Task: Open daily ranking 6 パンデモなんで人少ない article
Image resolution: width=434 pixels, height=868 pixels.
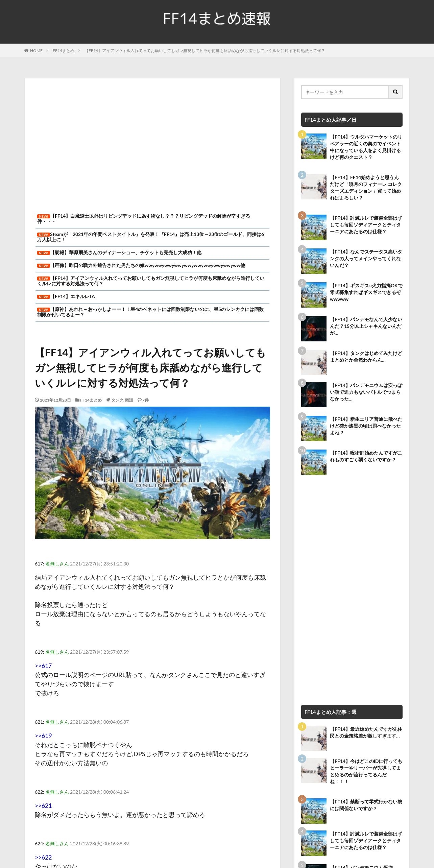Action: point(366,326)
